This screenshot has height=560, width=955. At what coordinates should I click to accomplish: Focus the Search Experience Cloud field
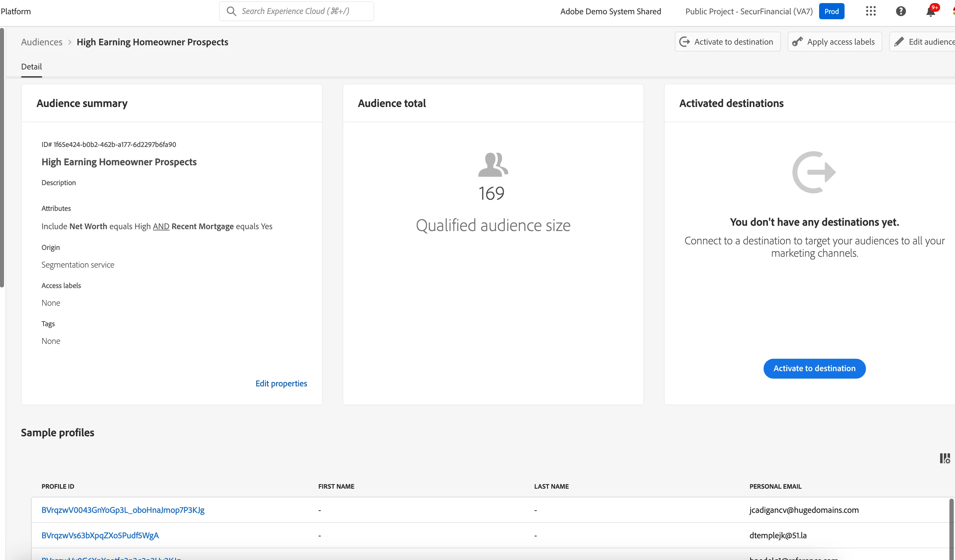[296, 11]
